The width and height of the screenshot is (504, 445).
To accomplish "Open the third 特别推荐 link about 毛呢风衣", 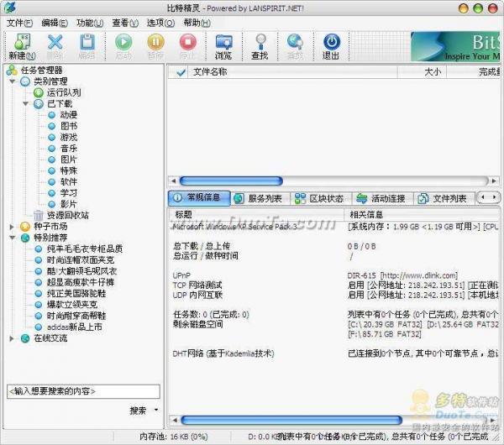I will point(81,271).
